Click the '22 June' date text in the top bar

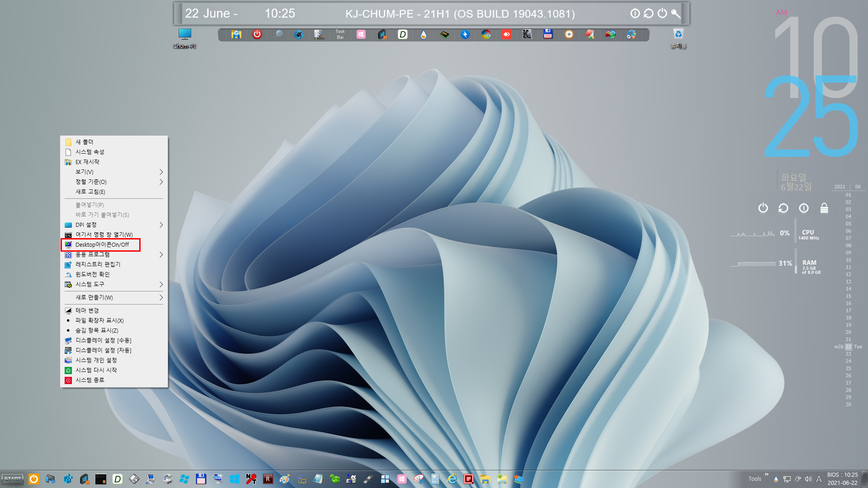tap(211, 14)
